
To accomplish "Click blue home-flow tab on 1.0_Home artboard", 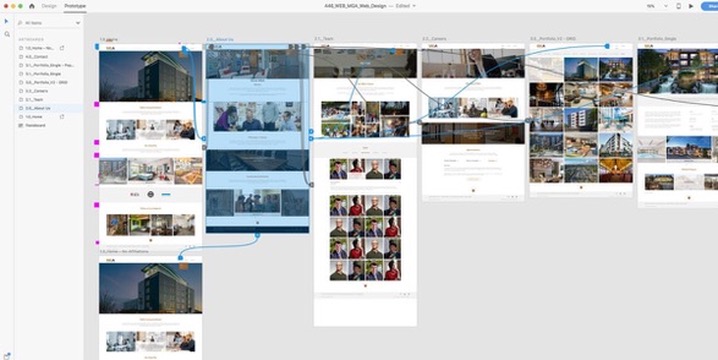I will click(97, 47).
